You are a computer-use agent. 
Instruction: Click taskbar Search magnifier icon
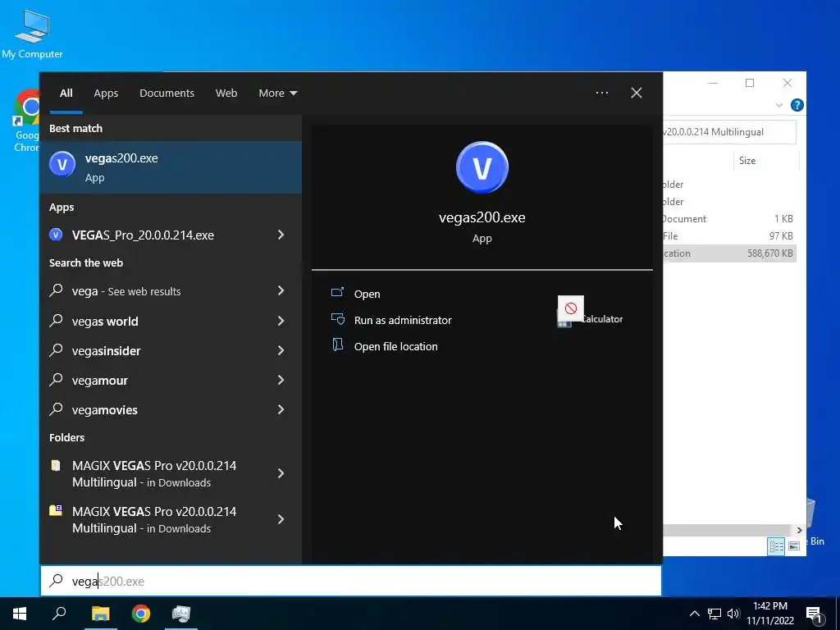[x=59, y=614]
